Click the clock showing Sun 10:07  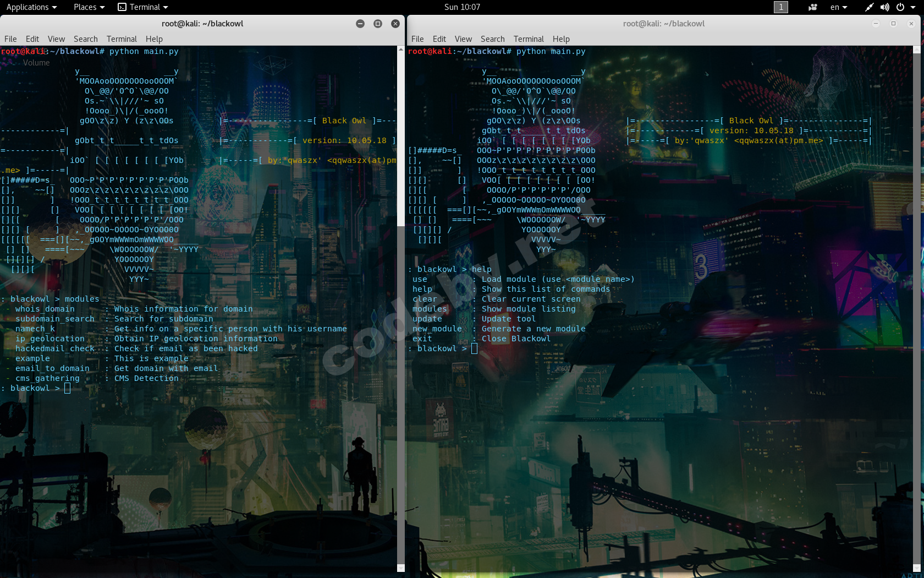[462, 7]
